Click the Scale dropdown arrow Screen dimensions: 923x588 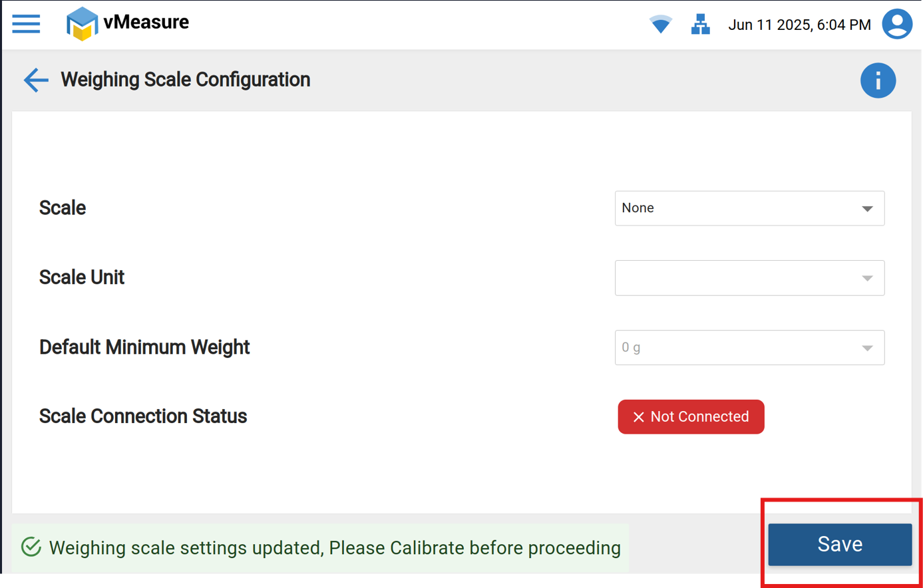pos(867,209)
